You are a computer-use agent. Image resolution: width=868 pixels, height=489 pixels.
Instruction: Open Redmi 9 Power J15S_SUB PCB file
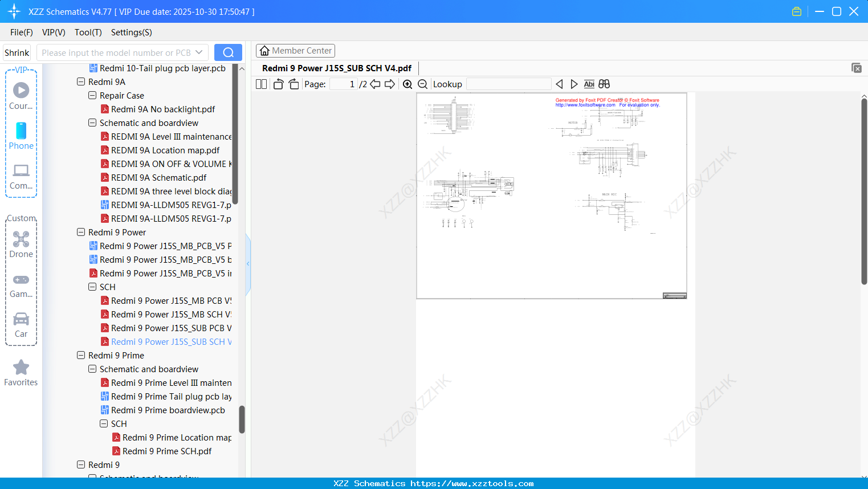pos(166,328)
